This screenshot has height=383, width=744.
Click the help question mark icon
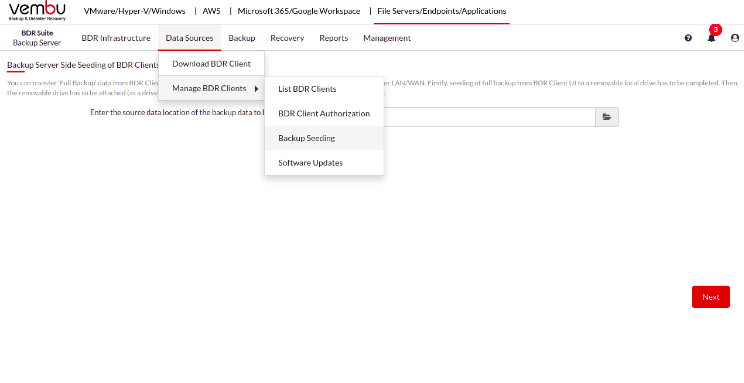(688, 38)
